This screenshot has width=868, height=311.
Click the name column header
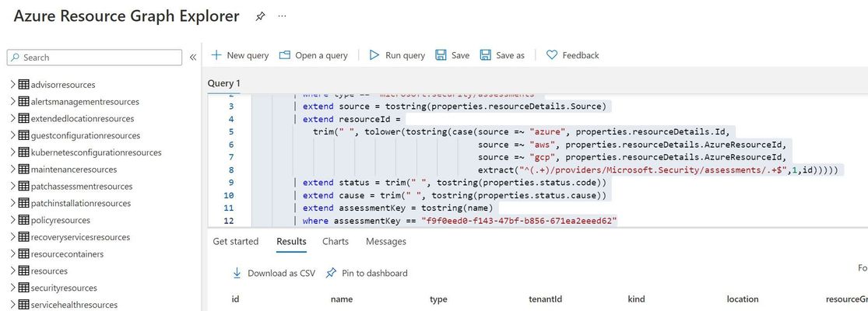(x=342, y=299)
